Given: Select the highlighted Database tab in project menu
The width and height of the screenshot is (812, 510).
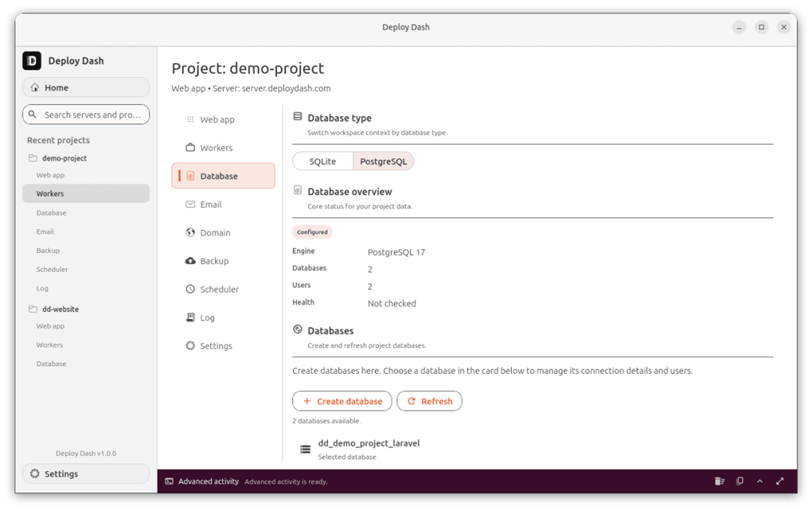Looking at the screenshot, I should pyautogui.click(x=223, y=176).
